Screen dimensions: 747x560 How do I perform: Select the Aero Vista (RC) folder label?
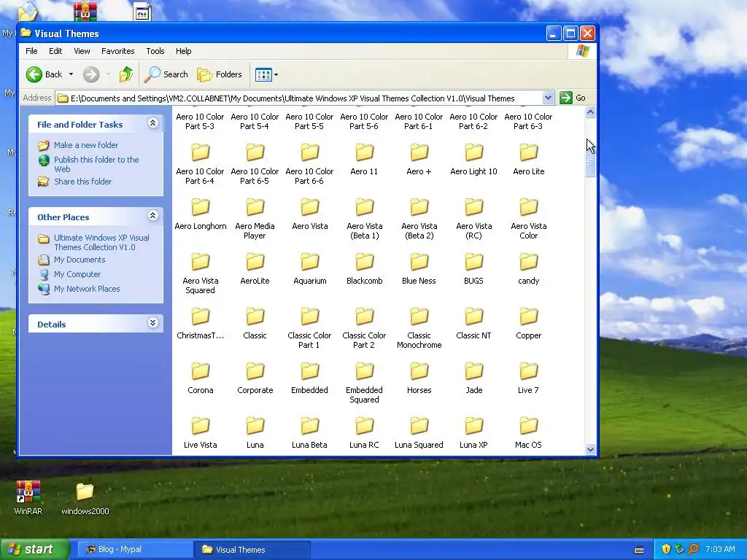click(x=474, y=231)
